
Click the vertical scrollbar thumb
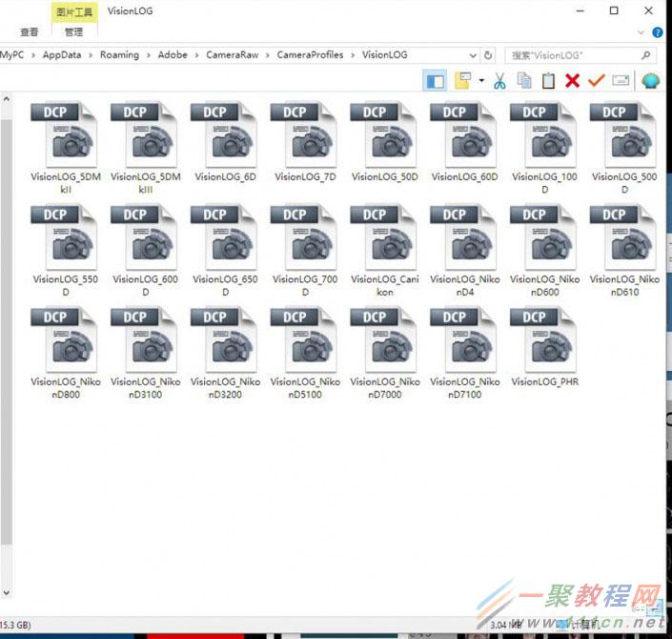point(7,332)
